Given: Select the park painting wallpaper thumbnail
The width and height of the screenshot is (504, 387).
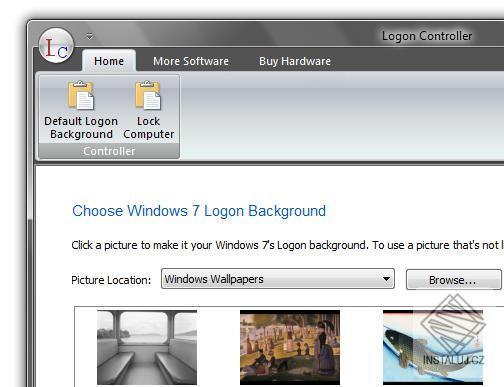Looking at the screenshot, I should [290, 347].
